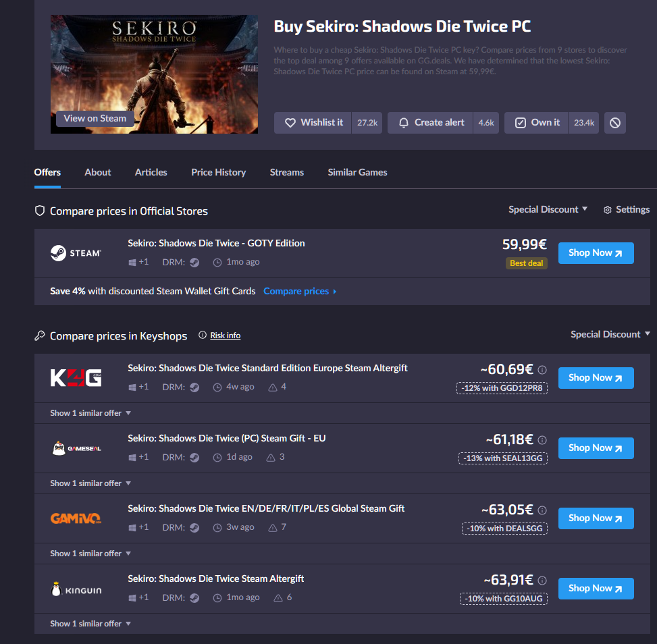Click the K4G keyshop logo
Viewport: 657px width, 644px height.
[x=76, y=377]
